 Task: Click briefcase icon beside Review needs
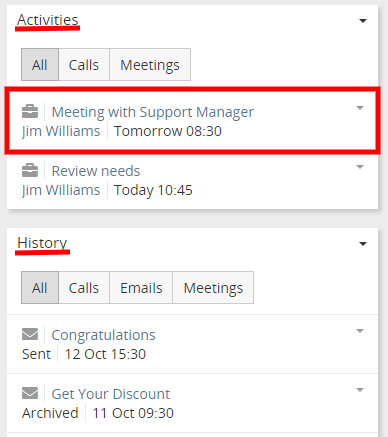[x=30, y=170]
